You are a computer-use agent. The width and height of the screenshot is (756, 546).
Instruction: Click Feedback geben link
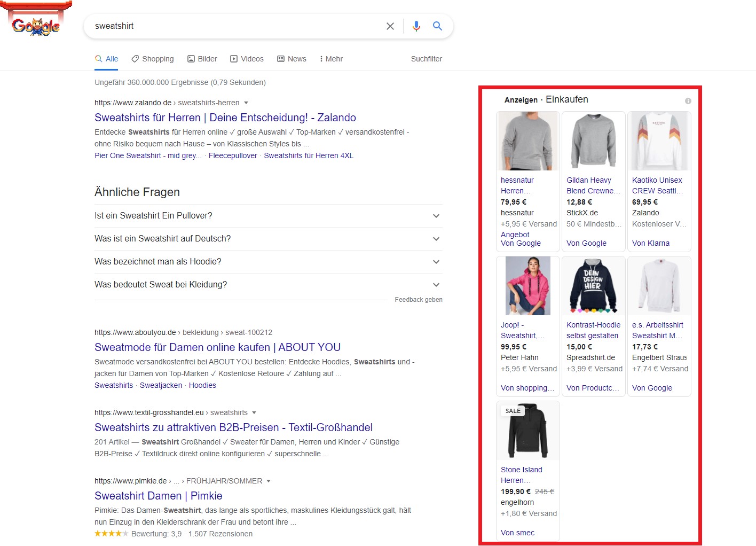tap(419, 300)
